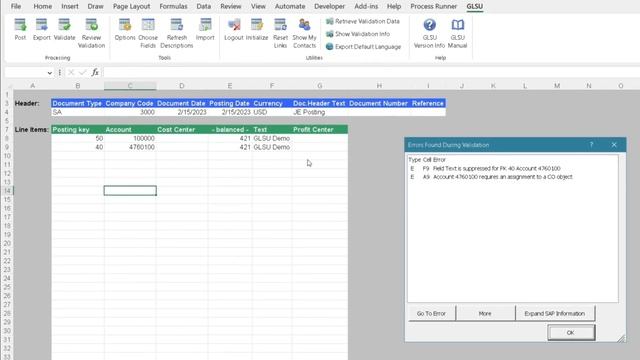This screenshot has width=640, height=360.
Task: Click the select-all corner of the sheet
Action: [x=8, y=86]
